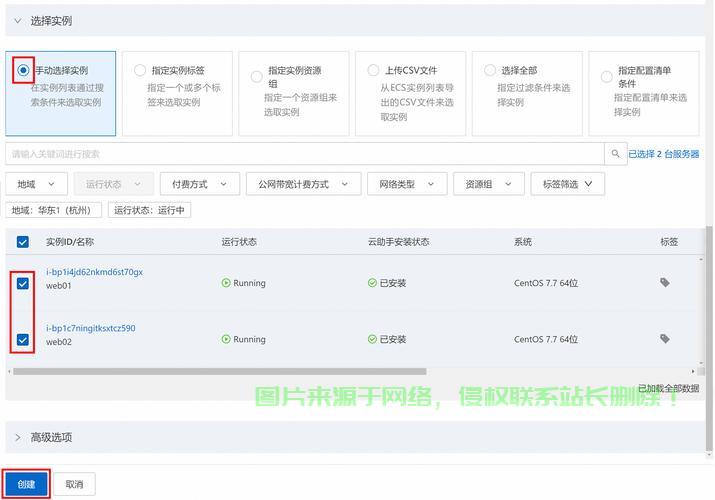Screen dimensions: 715x500
Task: Click the 系统 column header
Action: pyautogui.click(x=523, y=242)
